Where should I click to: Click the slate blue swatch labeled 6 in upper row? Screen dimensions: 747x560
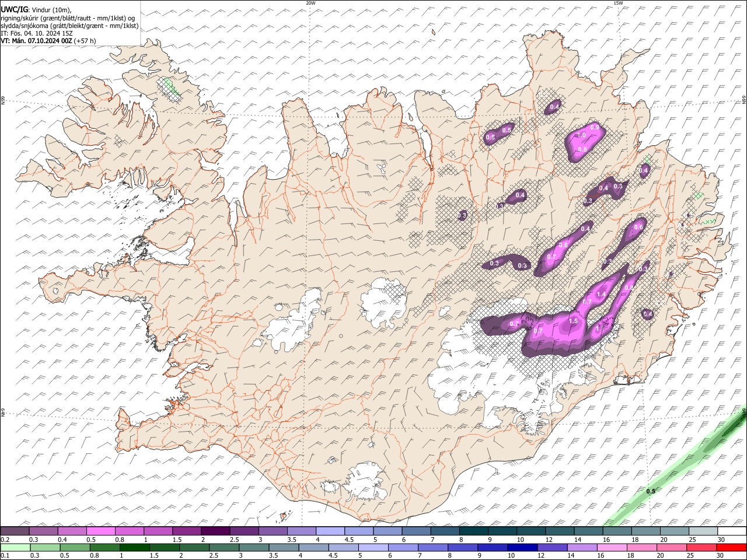tap(416, 531)
